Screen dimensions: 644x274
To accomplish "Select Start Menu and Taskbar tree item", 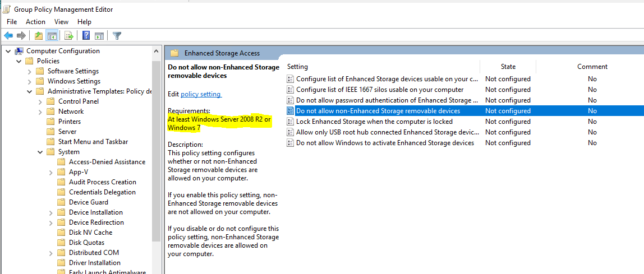I will click(93, 142).
